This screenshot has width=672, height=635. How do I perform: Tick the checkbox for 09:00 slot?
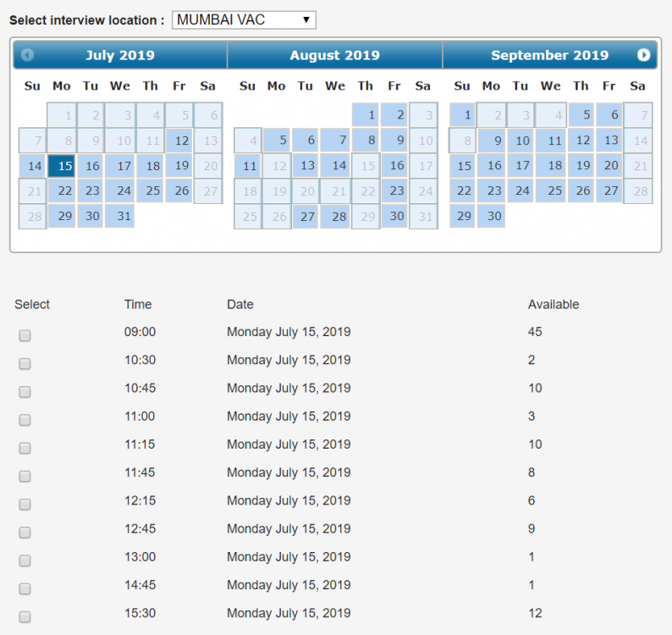(x=25, y=335)
